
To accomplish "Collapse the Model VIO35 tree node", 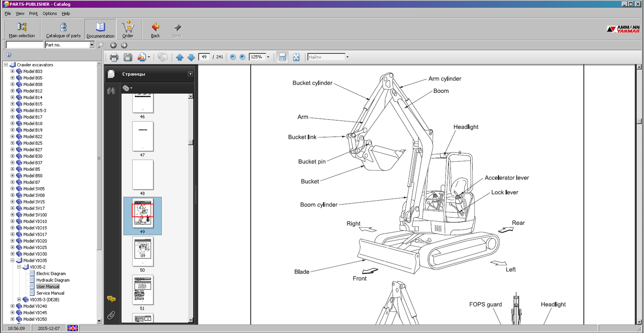I will click(x=13, y=260).
